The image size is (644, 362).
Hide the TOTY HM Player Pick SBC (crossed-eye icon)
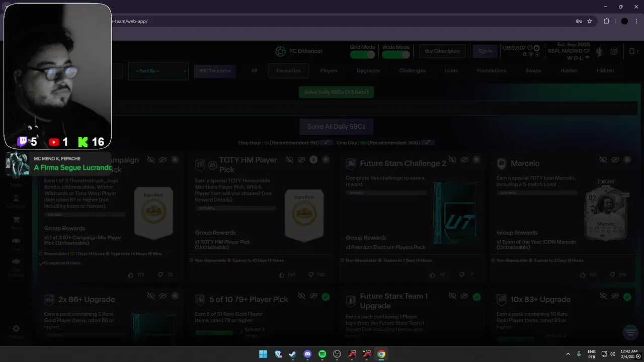[x=289, y=160]
